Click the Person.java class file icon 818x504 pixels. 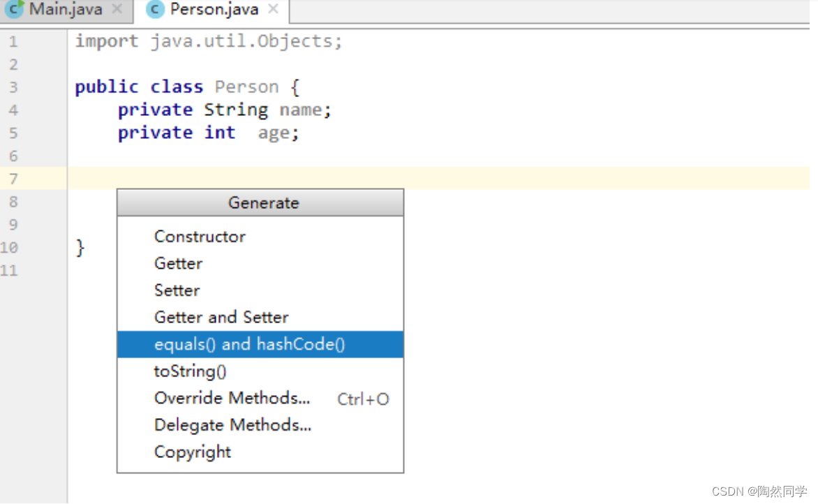tap(156, 10)
